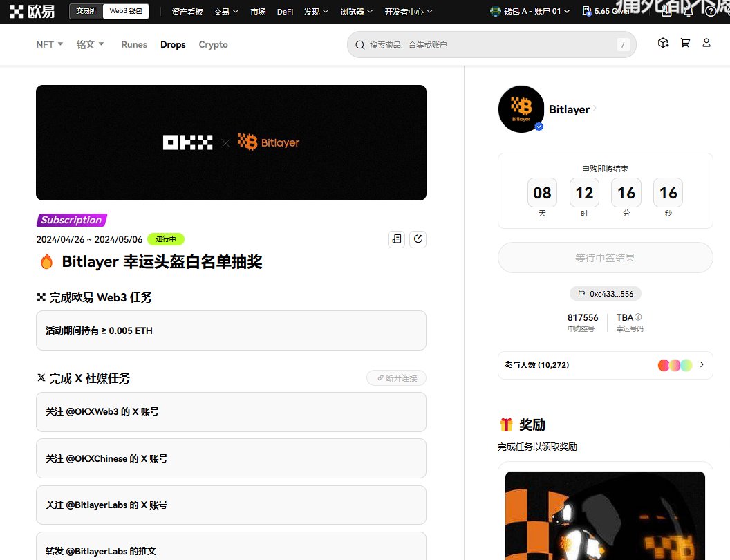Open the rules document icon button
This screenshot has height=560, width=730.
click(396, 239)
